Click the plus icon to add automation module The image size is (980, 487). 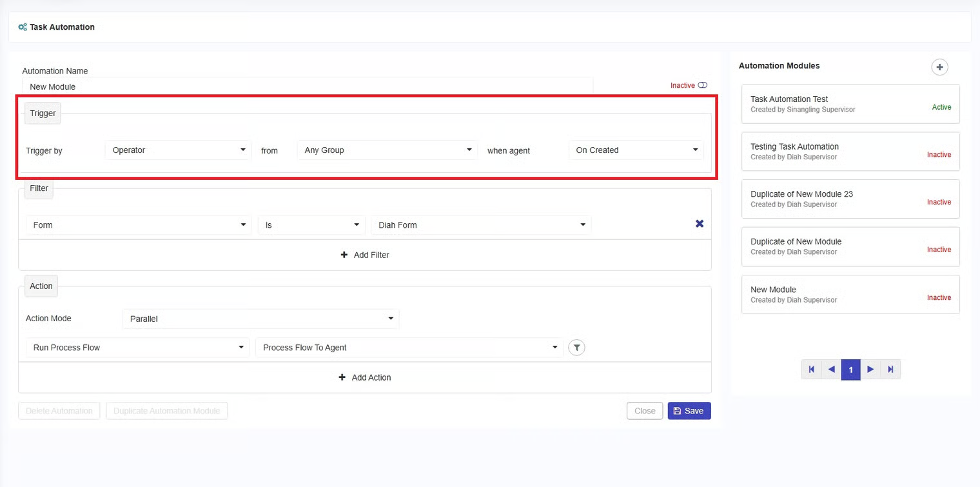pyautogui.click(x=939, y=67)
